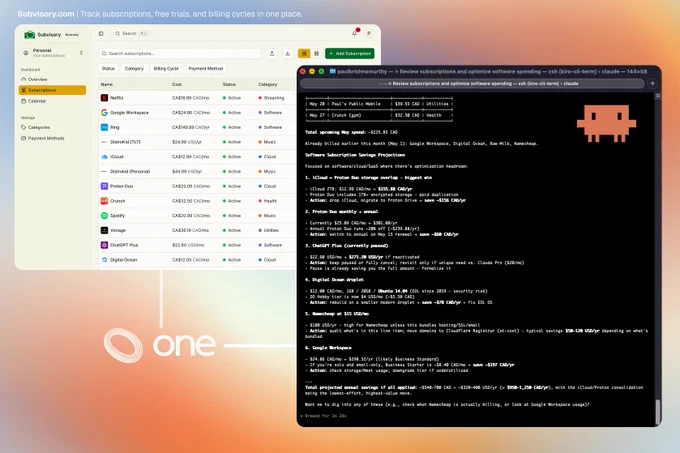Click the Categories tag icon
Viewport: 680px width, 453px height.
pos(23,127)
